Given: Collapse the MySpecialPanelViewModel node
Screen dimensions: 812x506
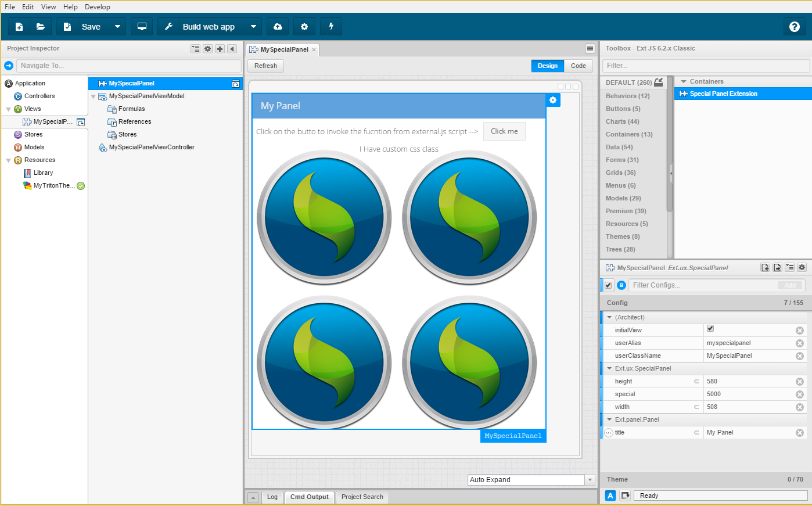Looking at the screenshot, I should tap(93, 96).
